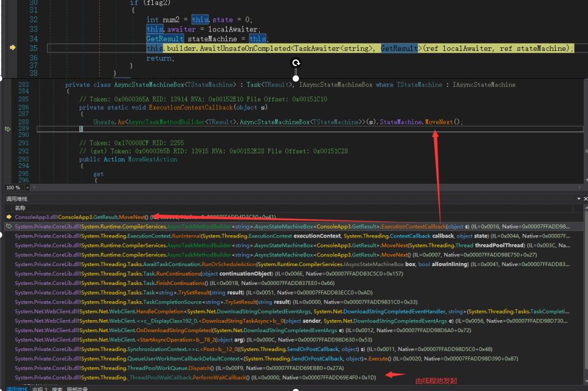Select the WebClient.OnDownloadStringCompleted stack frame
The image size is (588, 391).
[292, 330]
